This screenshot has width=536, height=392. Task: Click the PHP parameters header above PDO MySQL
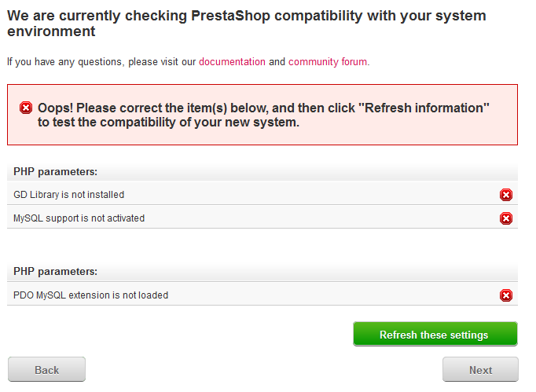coord(262,271)
